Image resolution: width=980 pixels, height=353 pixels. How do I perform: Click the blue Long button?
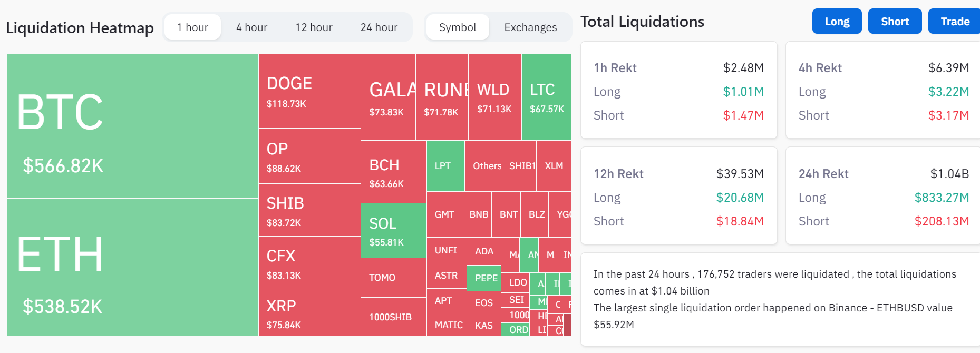[x=837, y=22]
